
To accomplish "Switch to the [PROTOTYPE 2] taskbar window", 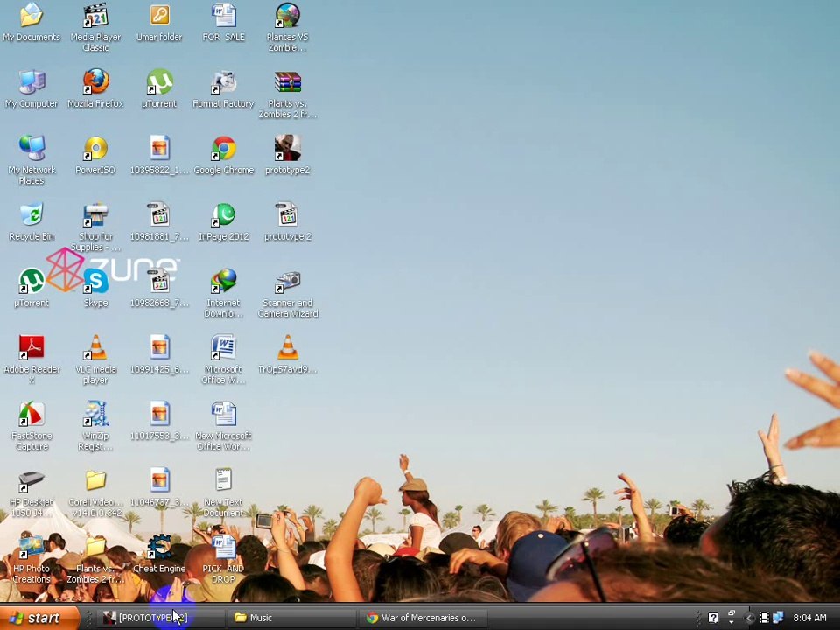I will [159, 618].
